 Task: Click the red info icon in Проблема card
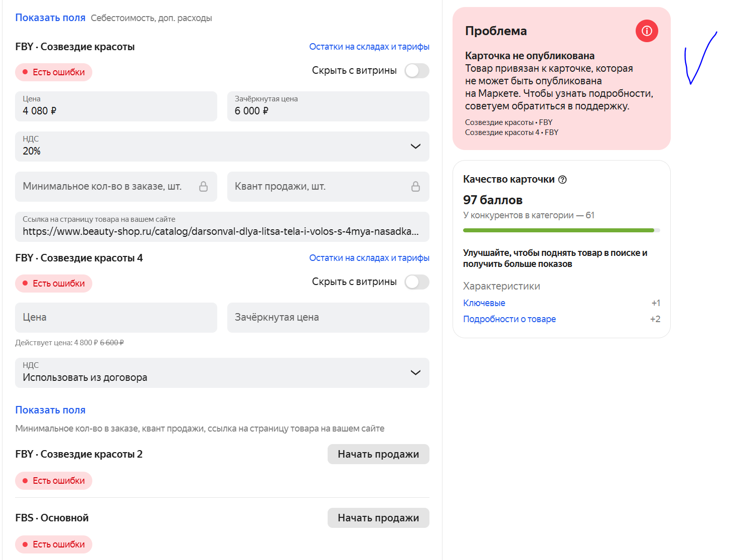tap(647, 31)
